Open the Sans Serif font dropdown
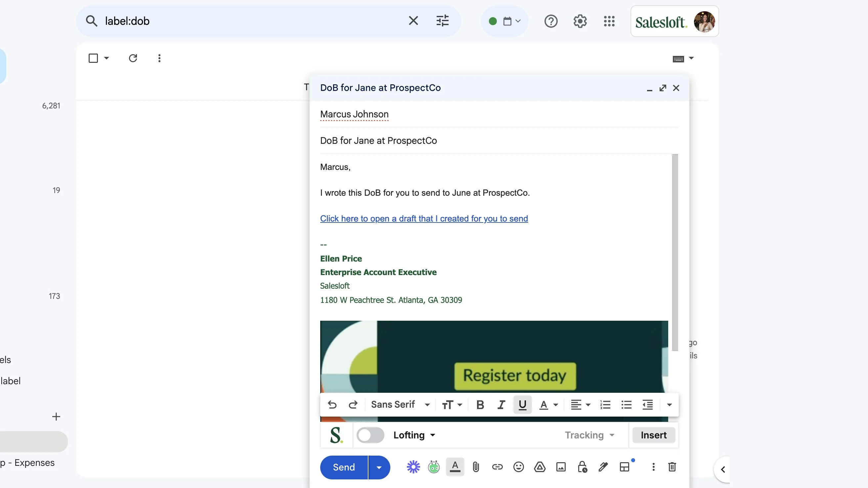The image size is (868, 488). tap(400, 404)
